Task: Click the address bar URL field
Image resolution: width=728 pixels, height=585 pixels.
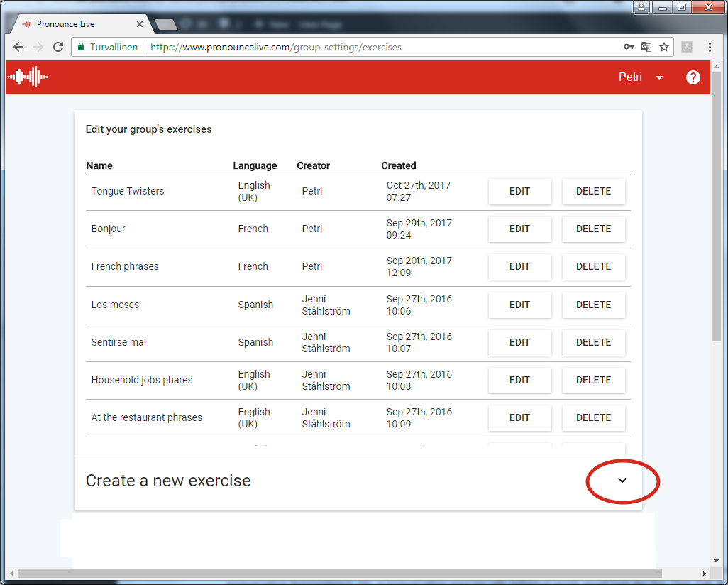Action: (x=355, y=48)
